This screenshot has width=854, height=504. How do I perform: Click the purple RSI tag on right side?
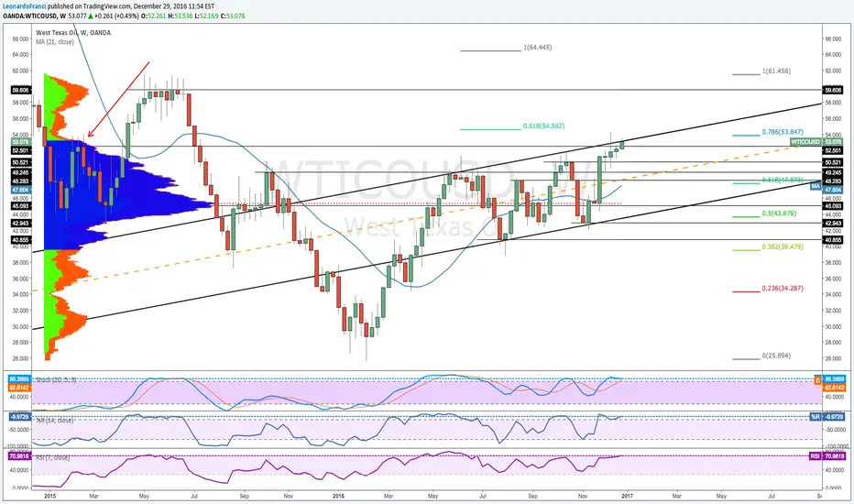point(816,456)
